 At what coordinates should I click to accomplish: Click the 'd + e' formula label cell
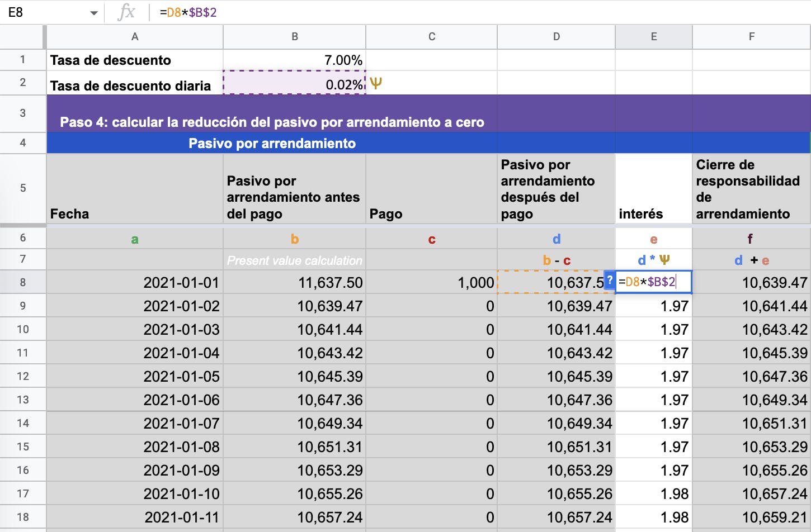pyautogui.click(x=752, y=260)
